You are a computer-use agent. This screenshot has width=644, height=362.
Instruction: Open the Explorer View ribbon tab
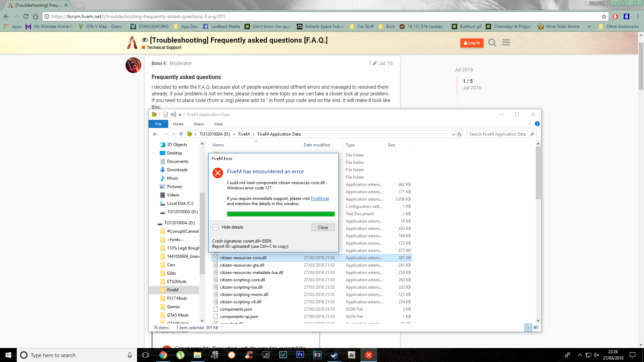pos(218,124)
